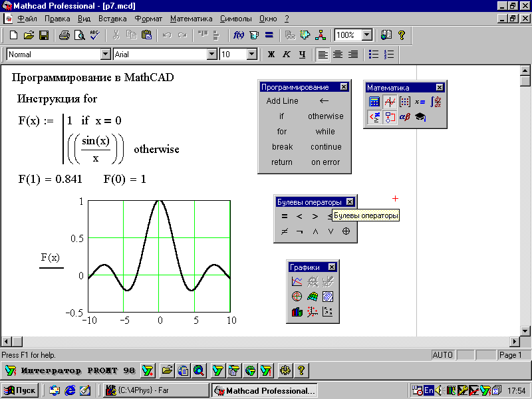Screen dimensions: 532x399
Task: Save worksheet with the floppy disk icon
Action: pyautogui.click(x=44, y=35)
